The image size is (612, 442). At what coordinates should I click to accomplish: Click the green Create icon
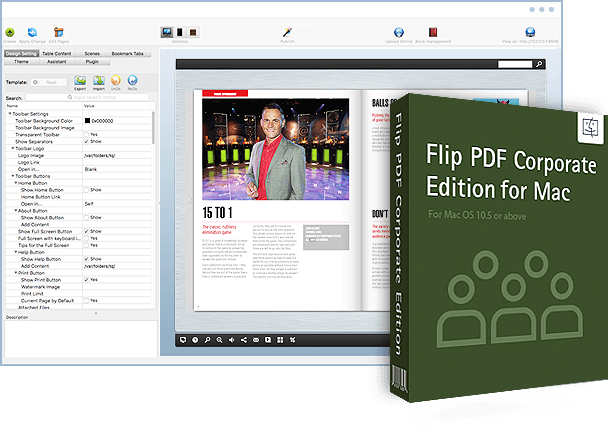click(10, 32)
